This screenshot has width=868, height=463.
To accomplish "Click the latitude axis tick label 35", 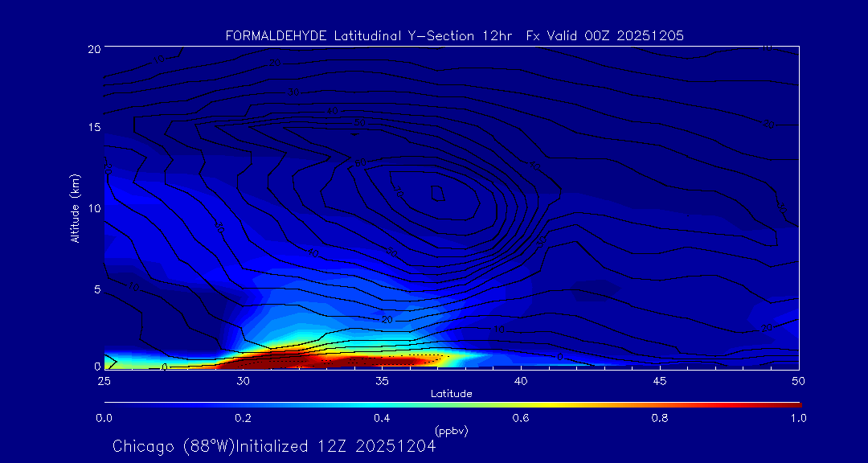I will (x=382, y=381).
